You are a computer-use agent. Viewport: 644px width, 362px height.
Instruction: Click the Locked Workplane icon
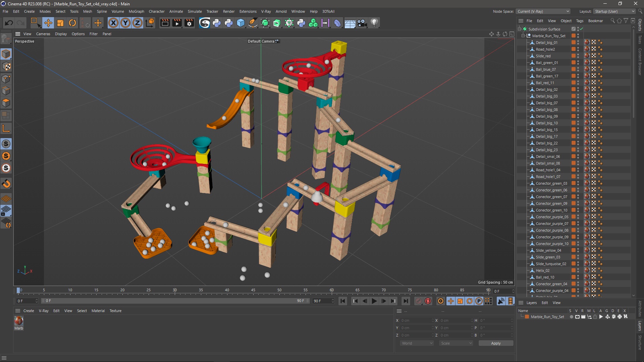click(x=6, y=211)
